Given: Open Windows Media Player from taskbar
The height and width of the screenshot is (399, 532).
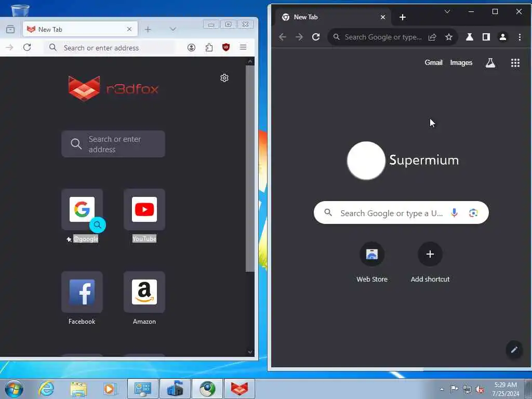Looking at the screenshot, I should pos(110,389).
